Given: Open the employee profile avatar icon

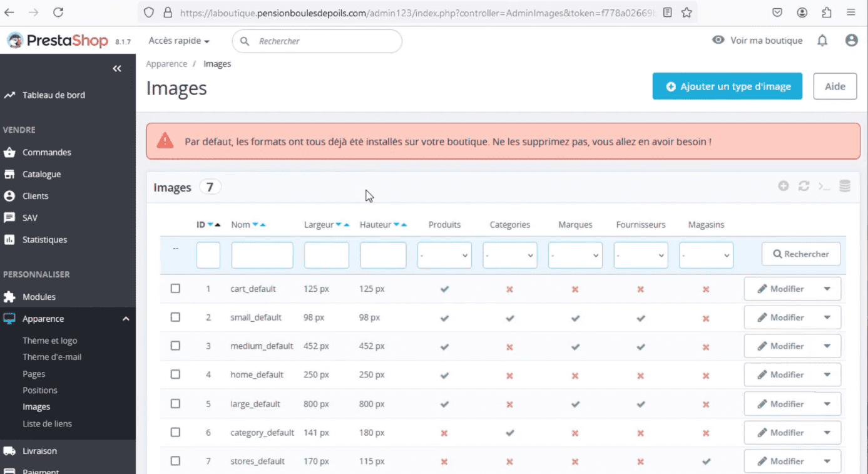Looking at the screenshot, I should 851,40.
